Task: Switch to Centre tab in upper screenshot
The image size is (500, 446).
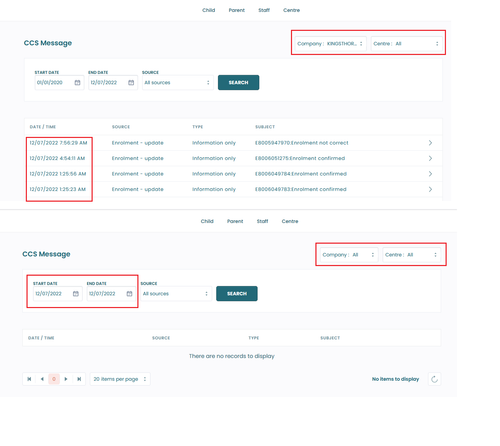Action: (x=292, y=10)
